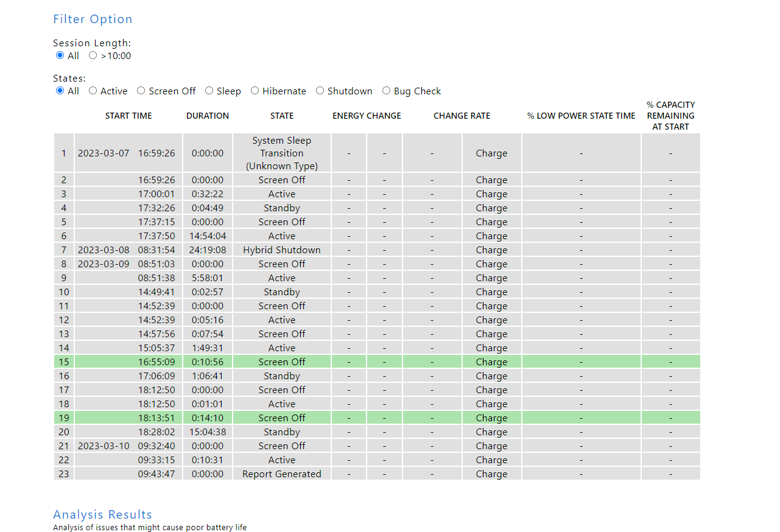Select the Report Generated row 23
This screenshot has height=532, width=780.
(x=281, y=474)
